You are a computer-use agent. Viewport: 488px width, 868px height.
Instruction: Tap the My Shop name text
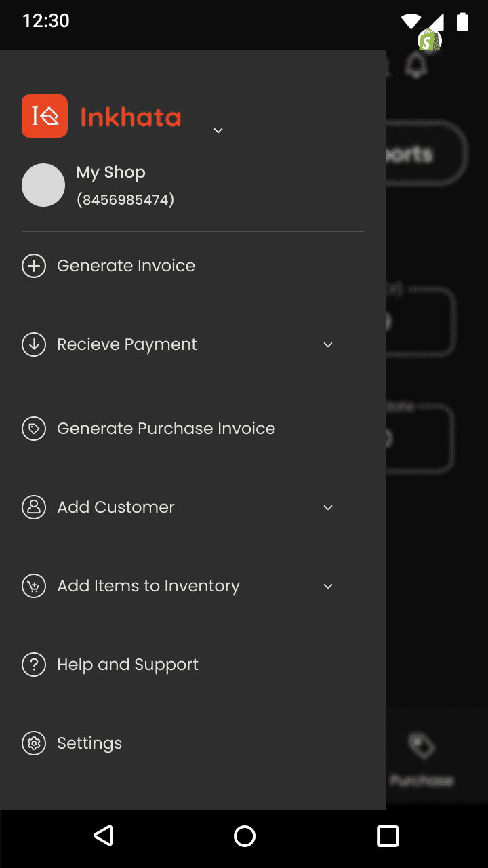[x=110, y=172]
